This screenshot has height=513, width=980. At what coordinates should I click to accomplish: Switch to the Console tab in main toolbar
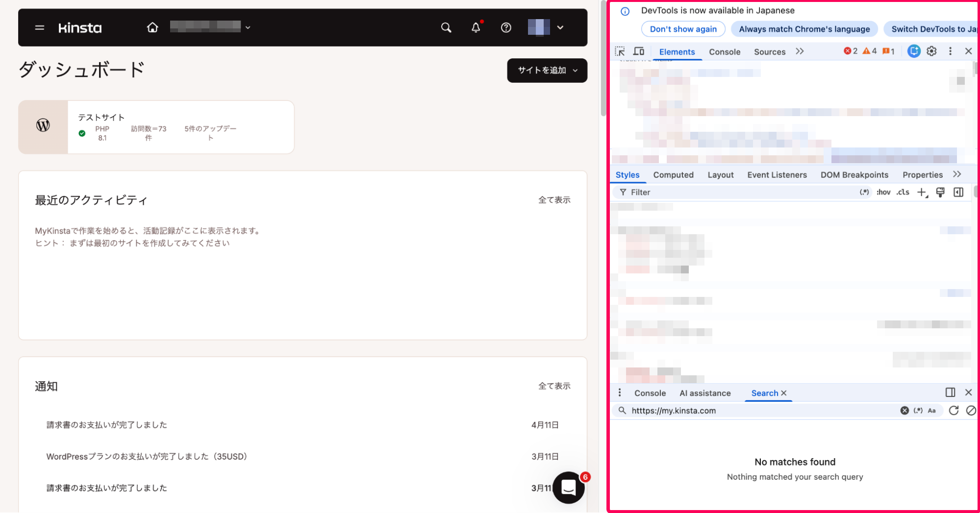(x=725, y=52)
